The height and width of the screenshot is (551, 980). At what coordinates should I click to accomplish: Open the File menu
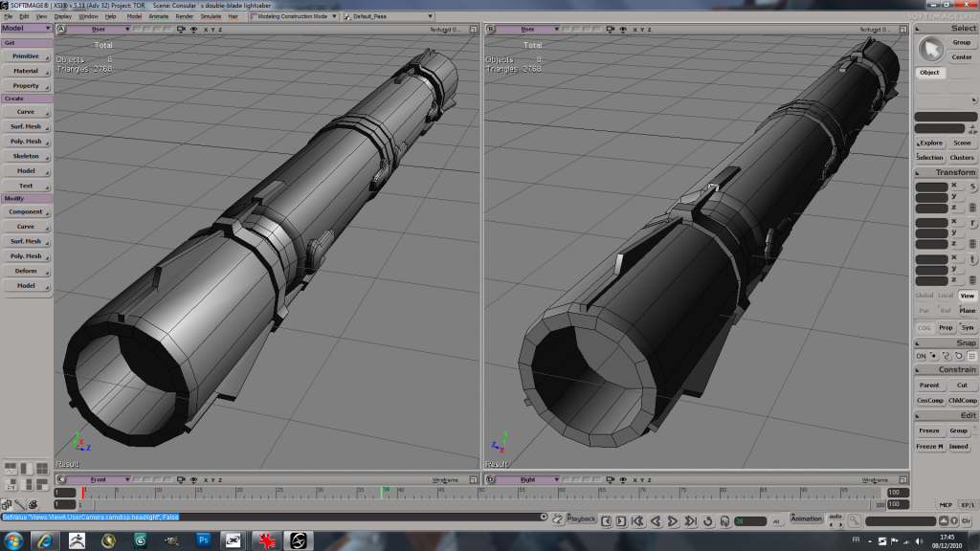8,16
